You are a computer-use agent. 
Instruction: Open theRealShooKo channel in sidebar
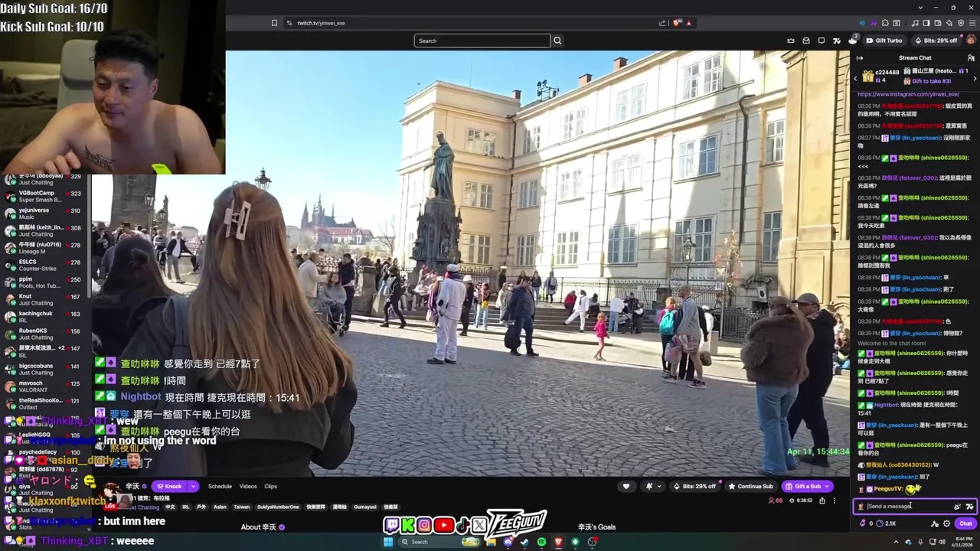(46, 403)
